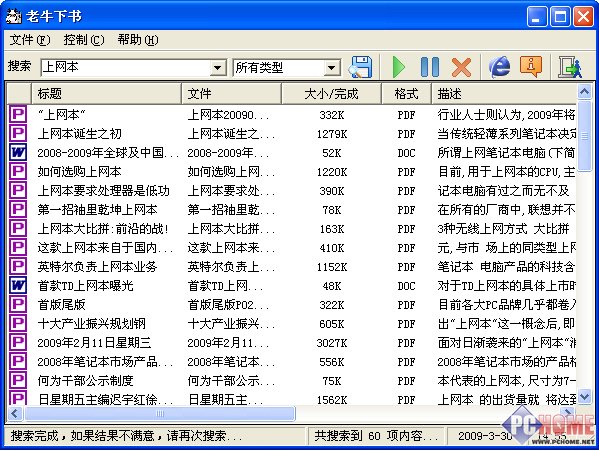The width and height of the screenshot is (599, 451).
Task: Select file name 上网本20090...
Action: (x=228, y=115)
